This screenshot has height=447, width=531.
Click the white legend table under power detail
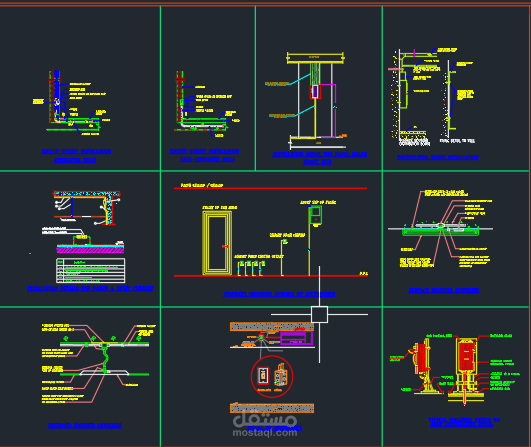[90, 271]
